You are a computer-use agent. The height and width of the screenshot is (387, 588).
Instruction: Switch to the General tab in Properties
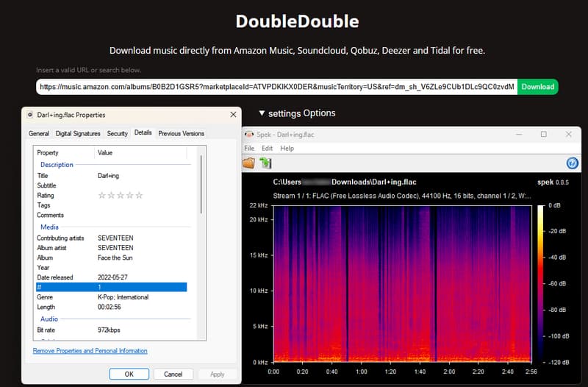coord(39,134)
